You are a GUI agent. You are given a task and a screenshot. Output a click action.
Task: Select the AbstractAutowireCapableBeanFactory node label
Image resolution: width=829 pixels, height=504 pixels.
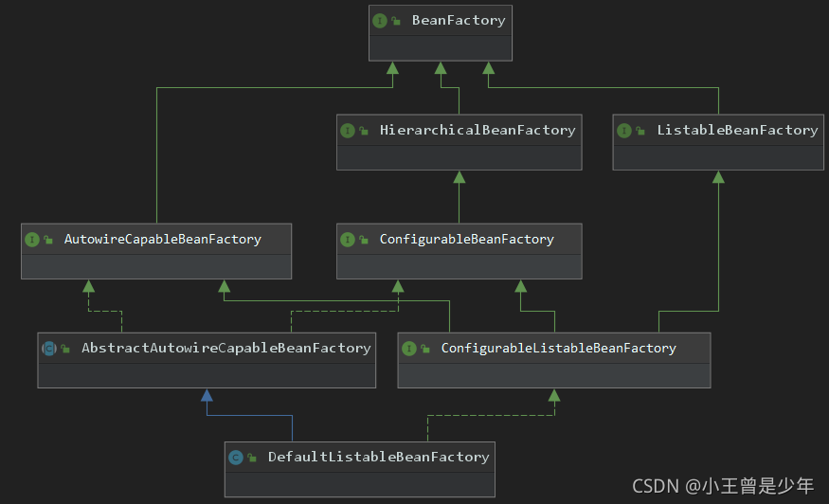pos(225,348)
